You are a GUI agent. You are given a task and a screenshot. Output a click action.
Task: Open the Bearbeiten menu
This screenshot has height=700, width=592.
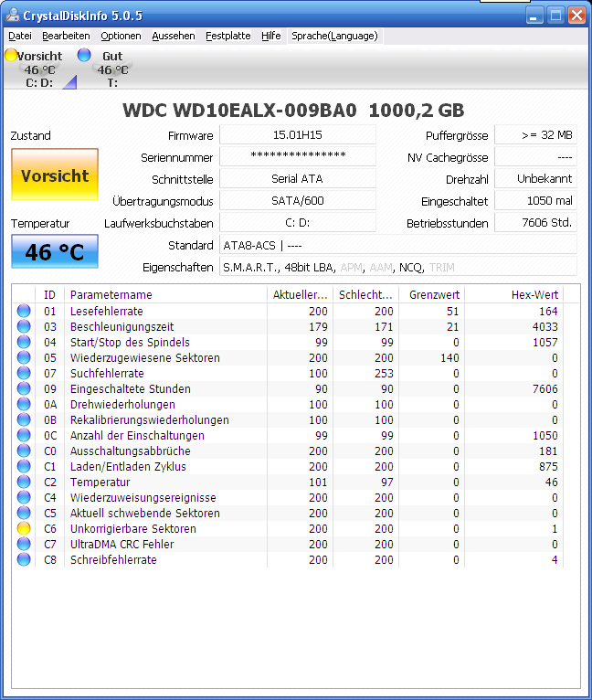click(66, 36)
